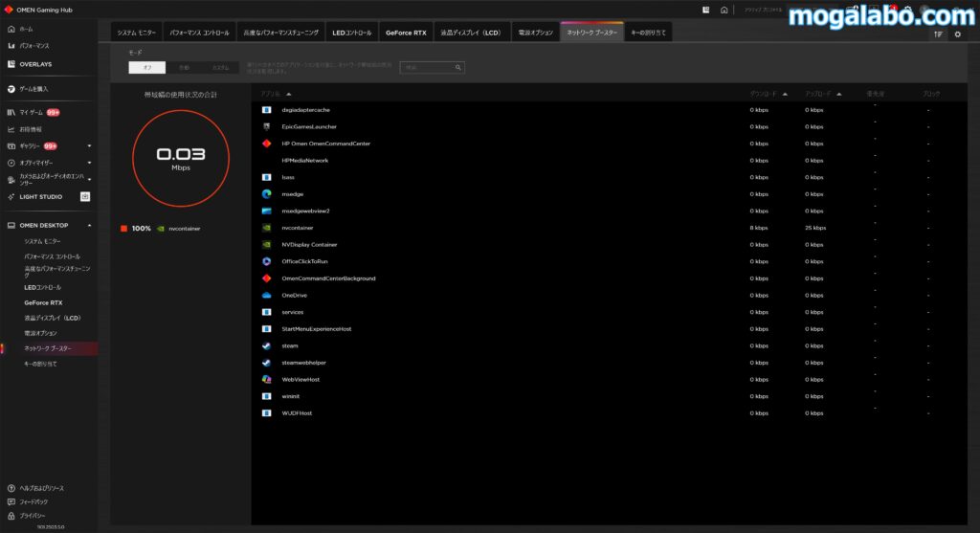Open the プライバシー privacy entry
The image size is (980, 533).
pyautogui.click(x=32, y=516)
